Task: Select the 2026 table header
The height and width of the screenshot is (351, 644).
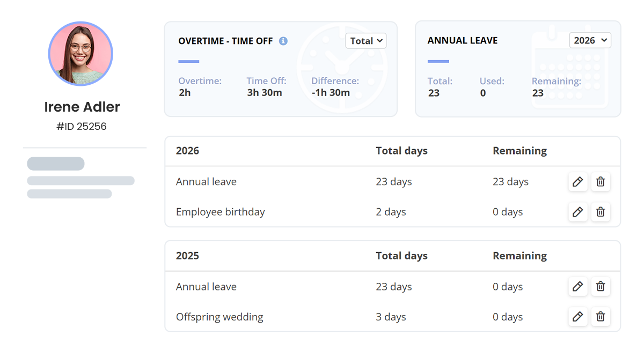Action: pyautogui.click(x=187, y=151)
